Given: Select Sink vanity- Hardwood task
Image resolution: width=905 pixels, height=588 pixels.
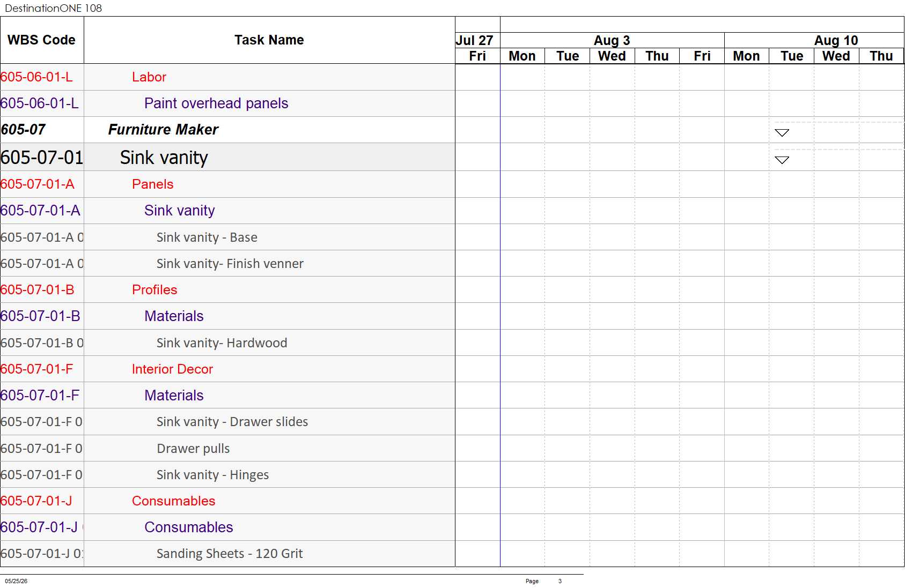Looking at the screenshot, I should 222,343.
